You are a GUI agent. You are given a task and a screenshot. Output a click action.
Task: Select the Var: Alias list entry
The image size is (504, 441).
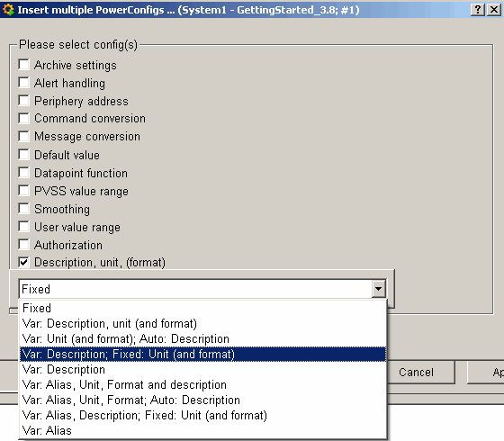tap(202, 431)
